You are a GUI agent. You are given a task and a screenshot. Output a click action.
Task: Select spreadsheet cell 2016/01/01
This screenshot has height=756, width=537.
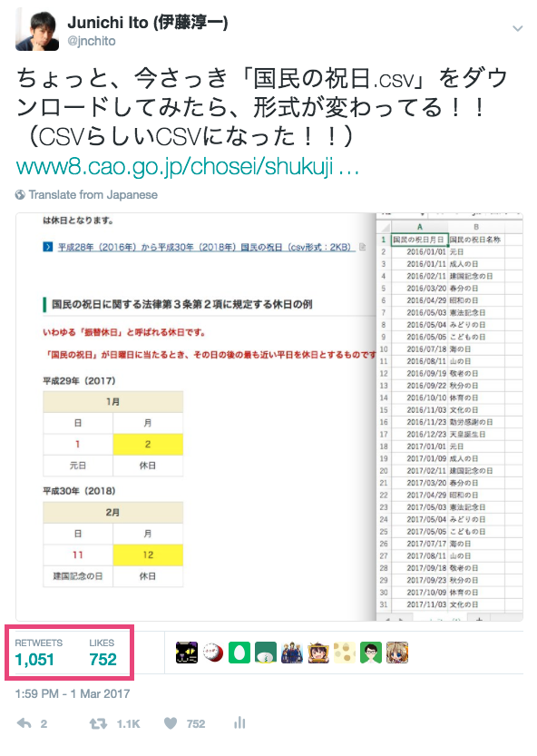pos(419,251)
